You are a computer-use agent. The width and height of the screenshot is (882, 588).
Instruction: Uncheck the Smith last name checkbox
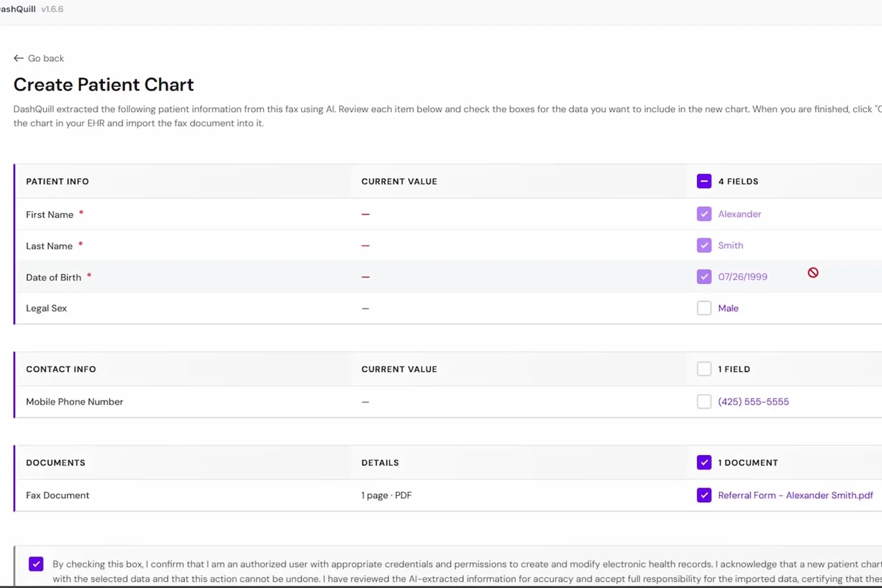(704, 245)
